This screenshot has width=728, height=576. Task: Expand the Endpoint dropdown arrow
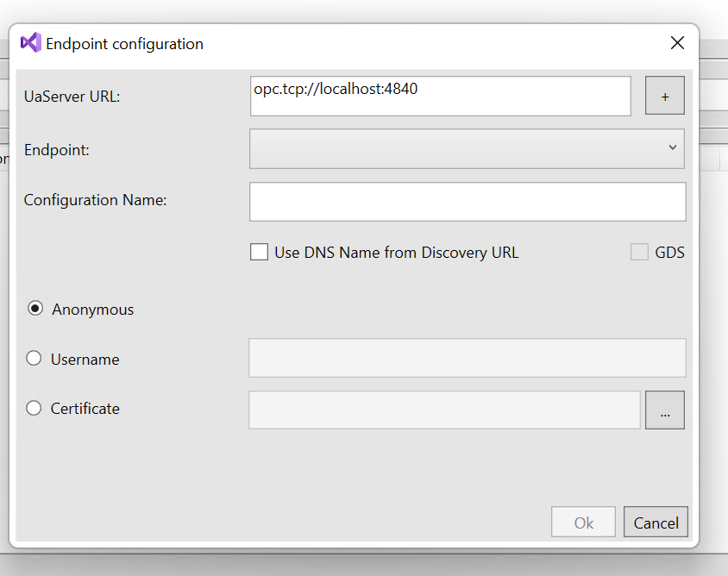[672, 147]
